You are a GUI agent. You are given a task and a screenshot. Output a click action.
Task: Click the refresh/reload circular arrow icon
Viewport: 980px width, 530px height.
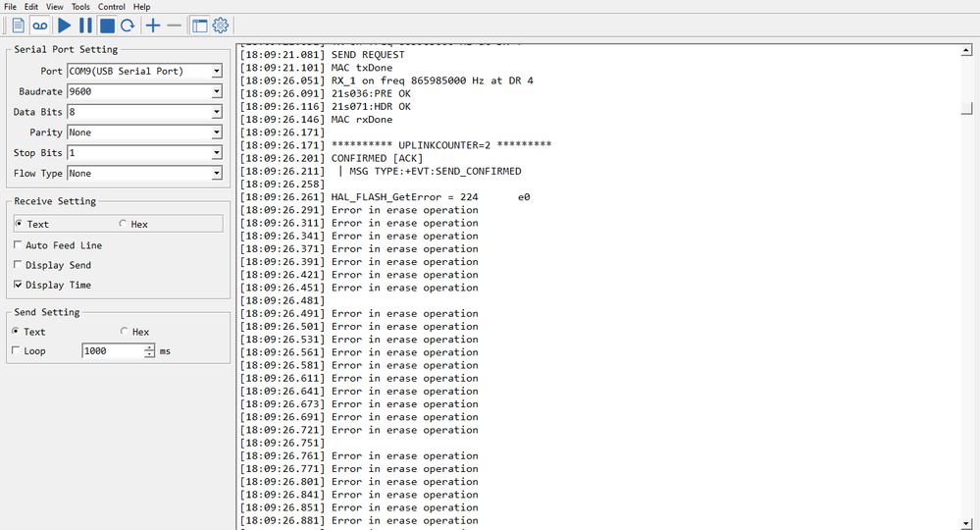click(x=128, y=26)
